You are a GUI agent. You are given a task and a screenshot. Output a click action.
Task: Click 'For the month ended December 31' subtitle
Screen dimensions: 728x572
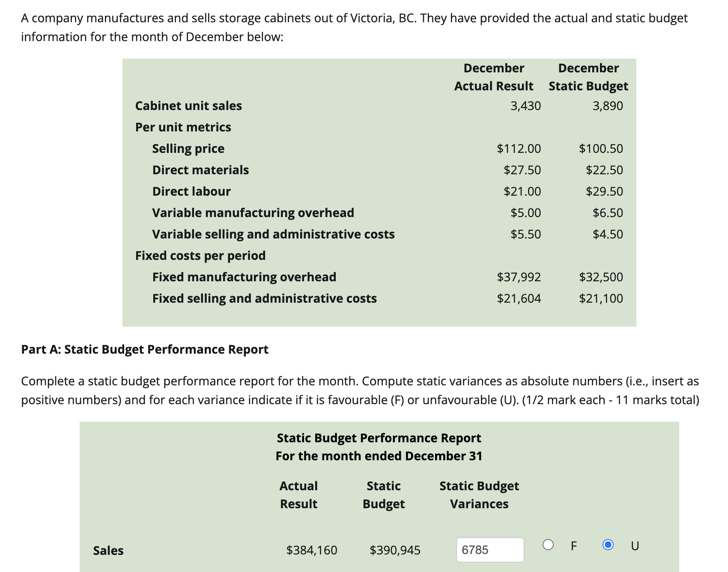click(x=379, y=456)
